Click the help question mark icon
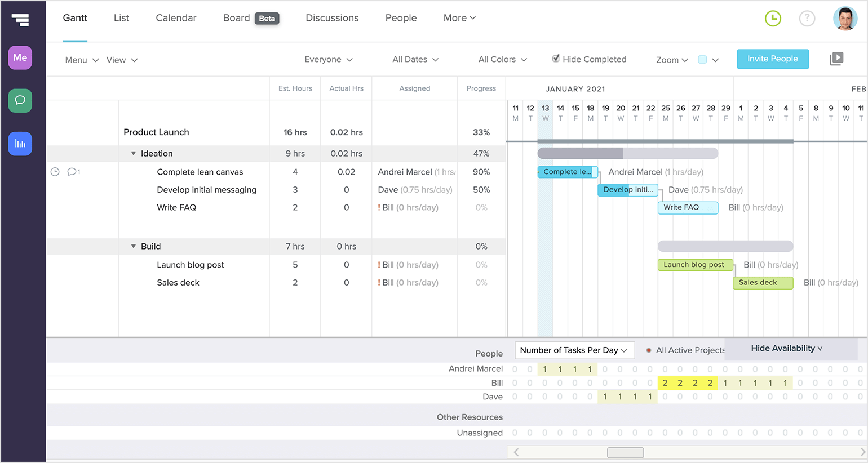 point(807,18)
